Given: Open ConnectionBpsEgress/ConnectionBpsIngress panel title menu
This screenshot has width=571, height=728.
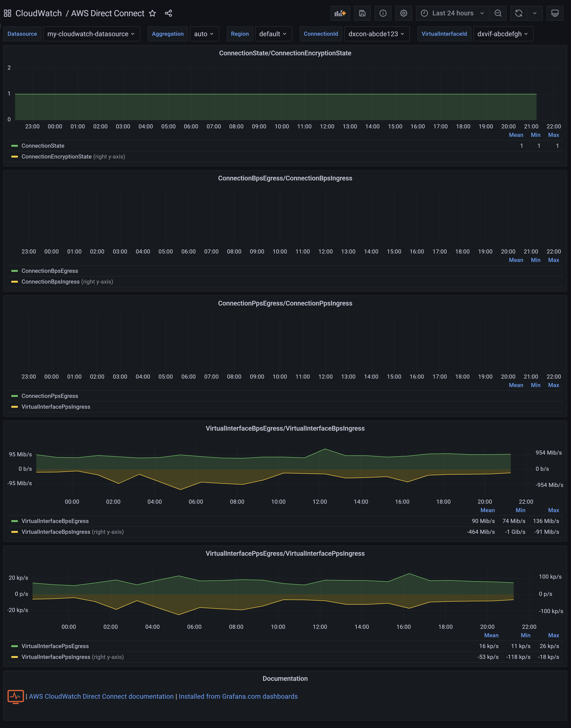Looking at the screenshot, I should click(x=285, y=178).
